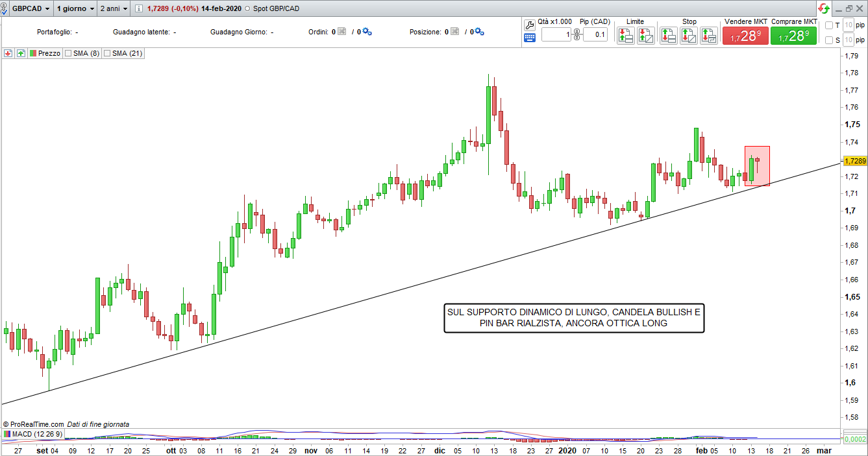The image size is (868, 456).
Task: Tick the T (take profit) checkbox
Action: coord(828,25)
